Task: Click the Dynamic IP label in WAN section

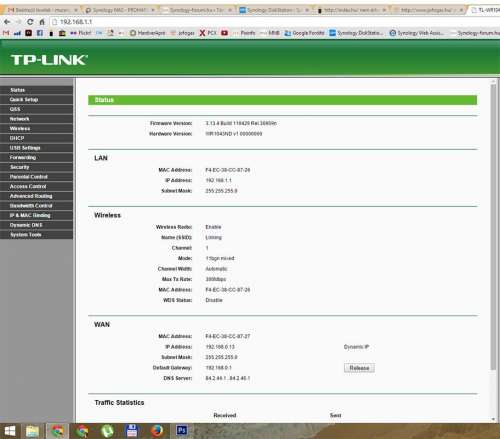Action: [x=356, y=347]
